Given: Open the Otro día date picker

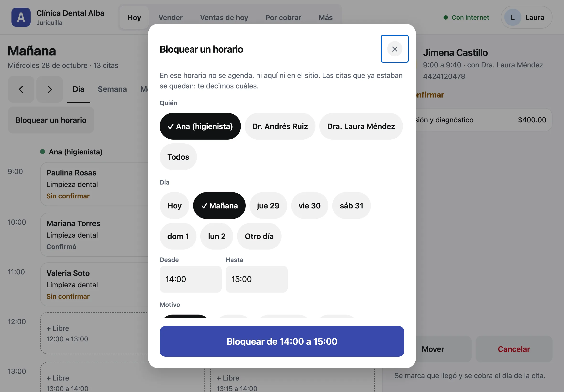Looking at the screenshot, I should point(259,236).
